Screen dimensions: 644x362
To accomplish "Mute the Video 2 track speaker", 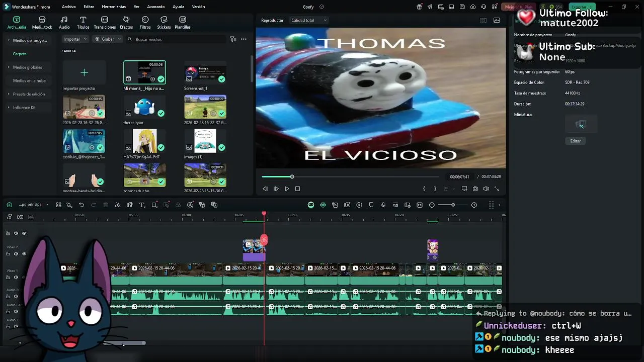I will click(x=16, y=254).
